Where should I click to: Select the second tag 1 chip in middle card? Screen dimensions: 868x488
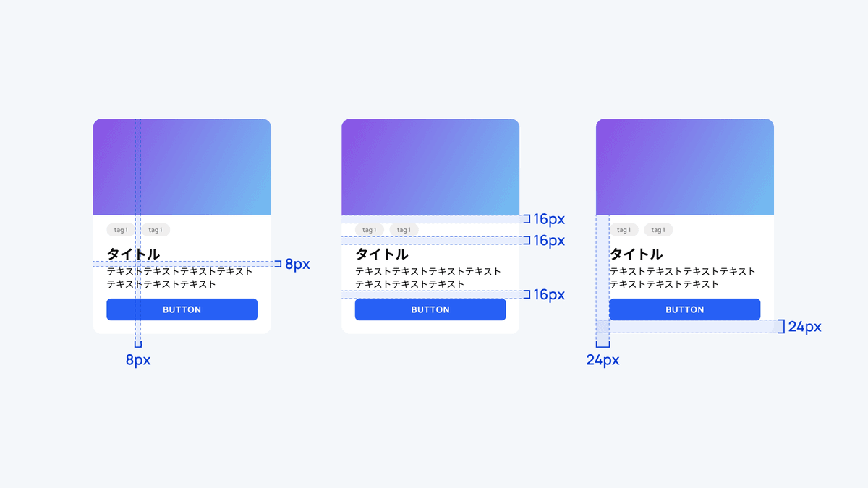pyautogui.click(x=404, y=230)
